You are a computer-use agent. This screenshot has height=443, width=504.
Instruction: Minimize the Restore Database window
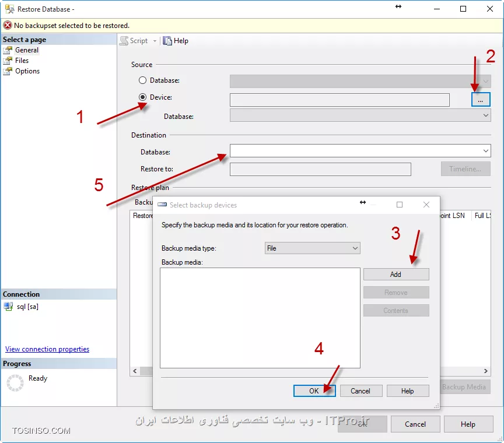tap(436, 9)
